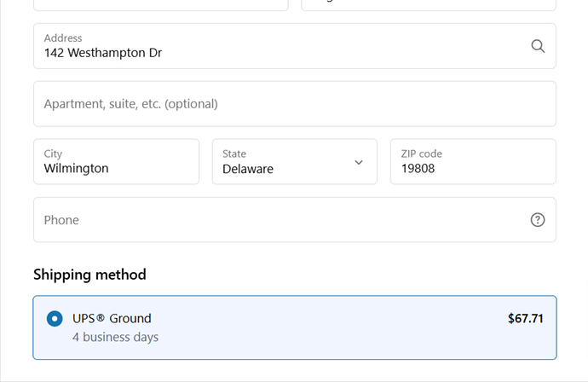
Task: Click the address search magnifier icon
Action: click(538, 46)
